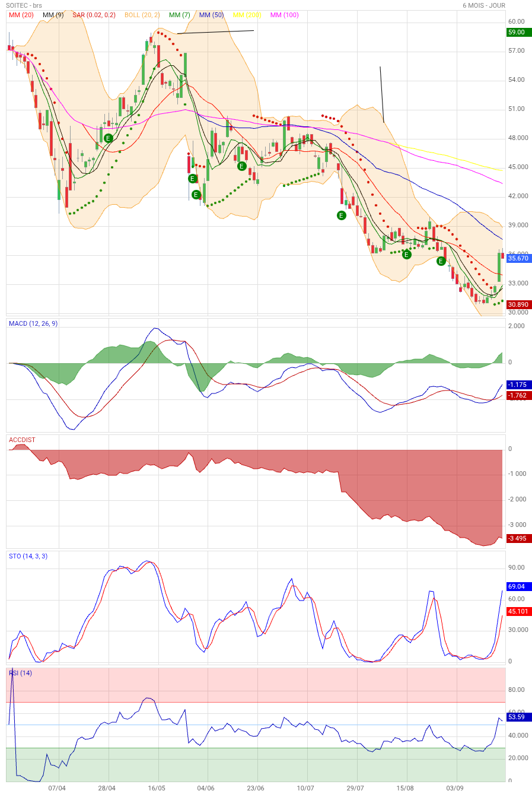Image resolution: width=532 pixels, height=794 pixels.
Task: Click the 80.00 RSI axis value
Action: click(x=517, y=690)
